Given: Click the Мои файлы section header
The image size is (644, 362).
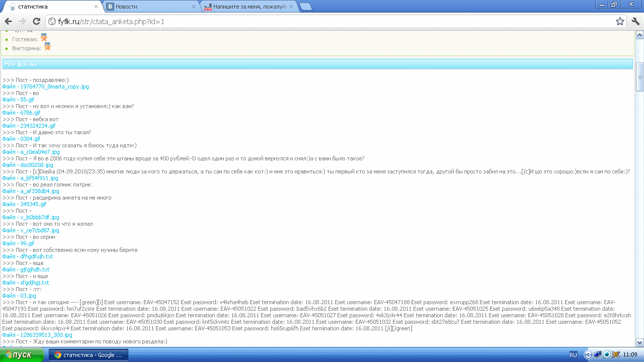Looking at the screenshot, I should coord(317,64).
